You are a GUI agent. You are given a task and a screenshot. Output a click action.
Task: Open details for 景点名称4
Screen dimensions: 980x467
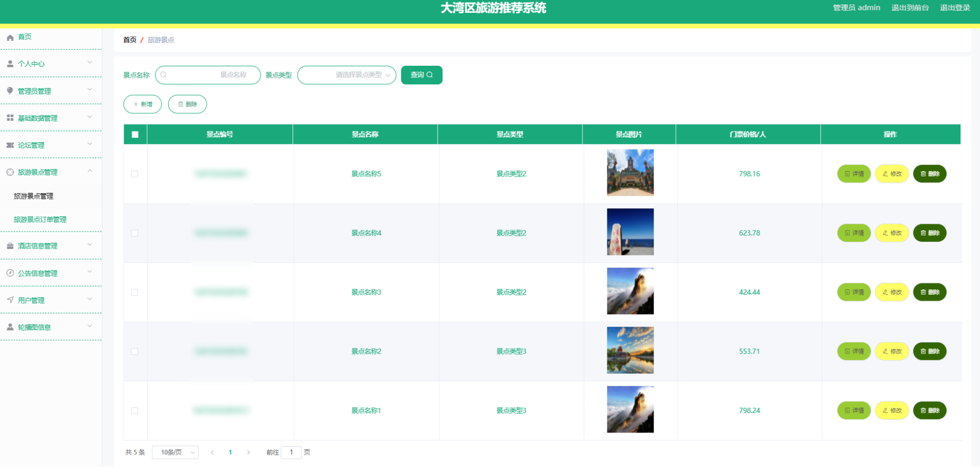pos(854,233)
